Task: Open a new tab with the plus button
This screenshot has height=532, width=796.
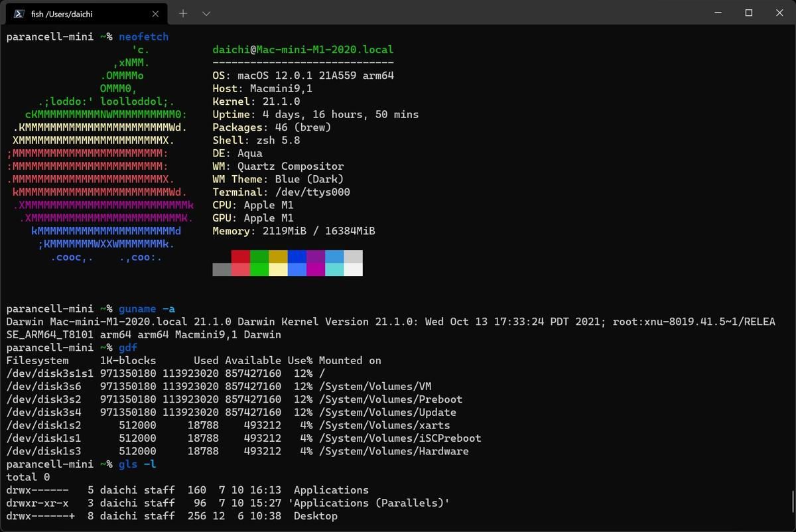Action: pos(183,13)
